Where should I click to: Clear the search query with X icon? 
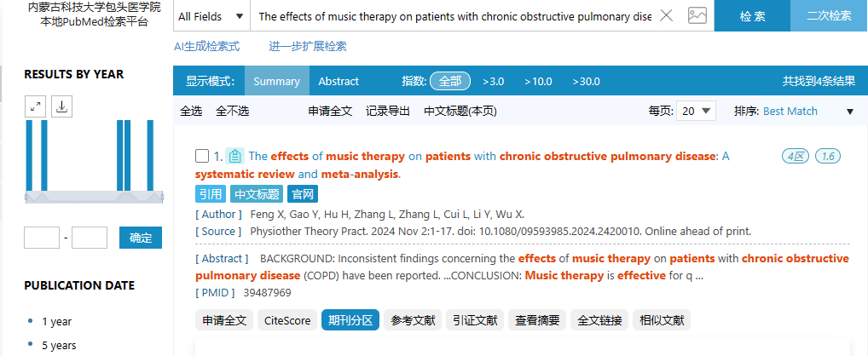click(x=667, y=15)
